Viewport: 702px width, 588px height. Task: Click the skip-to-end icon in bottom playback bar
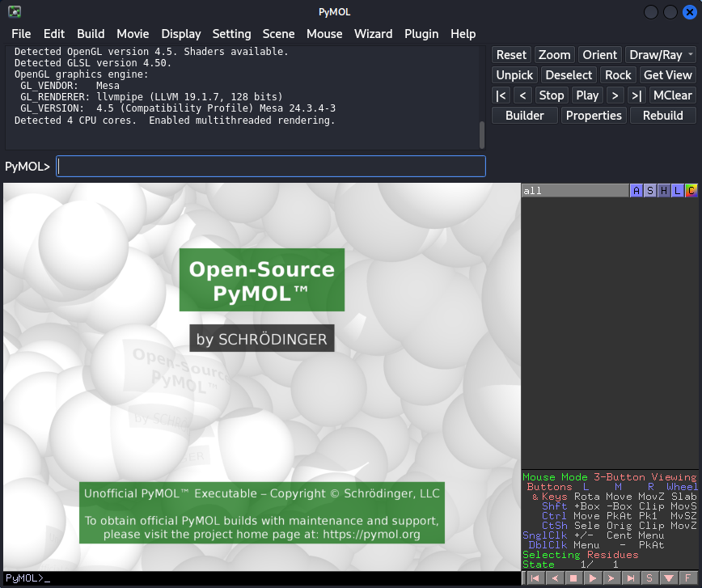point(630,578)
